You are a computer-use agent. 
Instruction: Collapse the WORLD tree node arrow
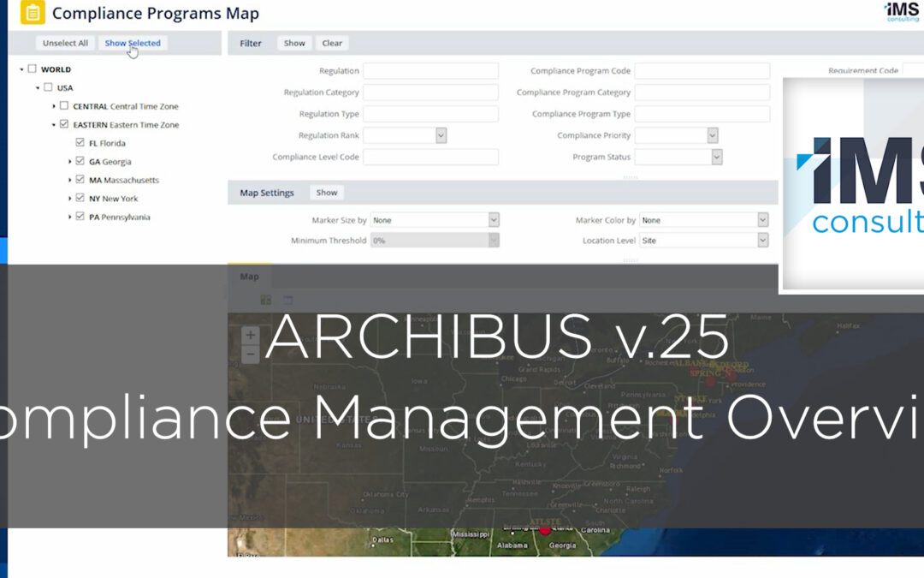point(21,69)
